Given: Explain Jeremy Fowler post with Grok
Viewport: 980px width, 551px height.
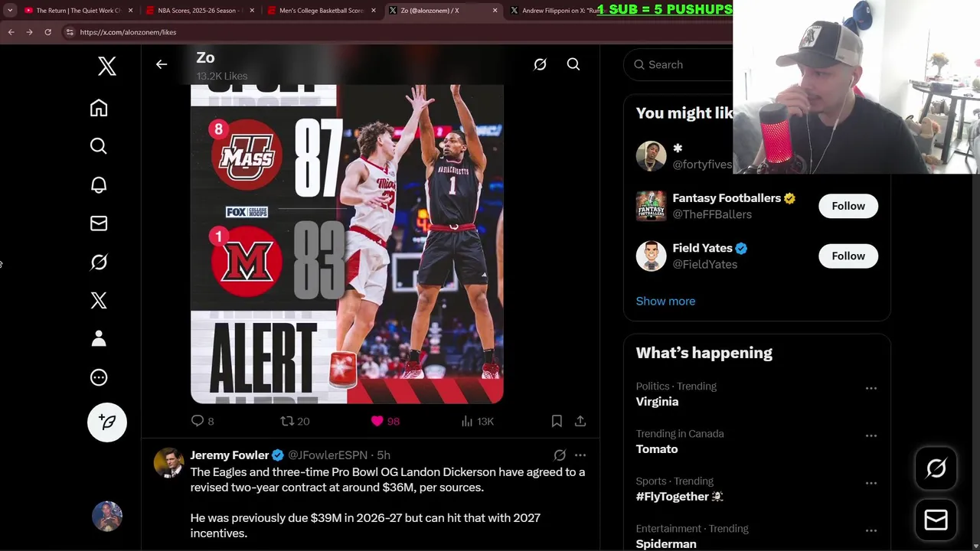Looking at the screenshot, I should 560,455.
